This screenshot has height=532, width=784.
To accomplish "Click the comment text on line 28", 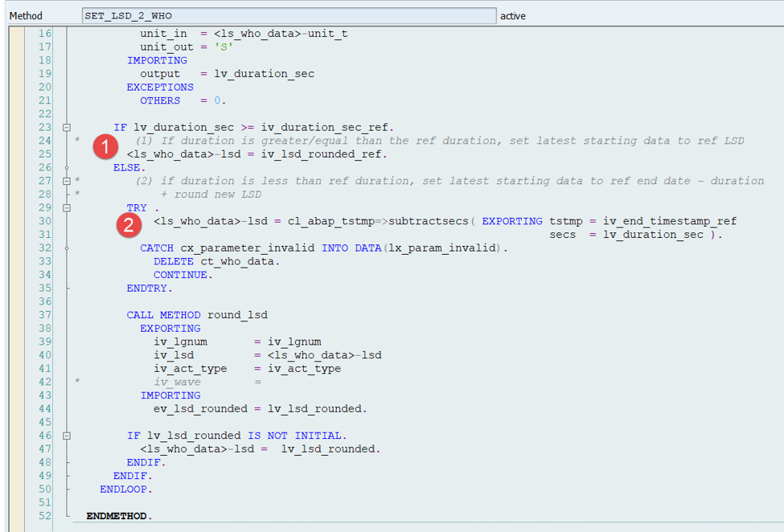I will pyautogui.click(x=211, y=194).
